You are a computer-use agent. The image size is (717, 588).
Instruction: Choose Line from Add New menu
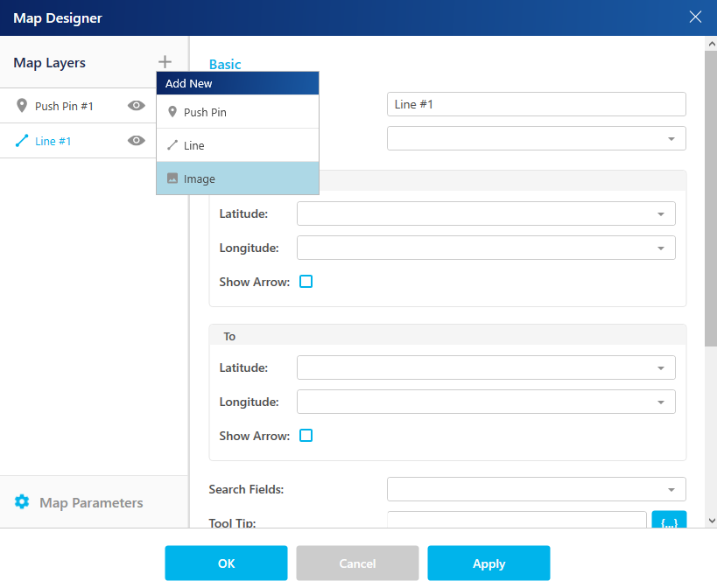click(238, 145)
